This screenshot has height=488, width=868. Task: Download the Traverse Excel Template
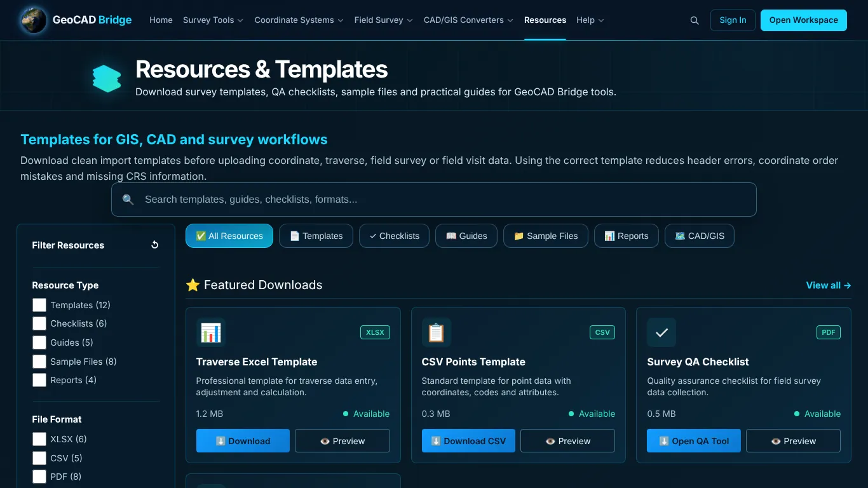(x=243, y=441)
